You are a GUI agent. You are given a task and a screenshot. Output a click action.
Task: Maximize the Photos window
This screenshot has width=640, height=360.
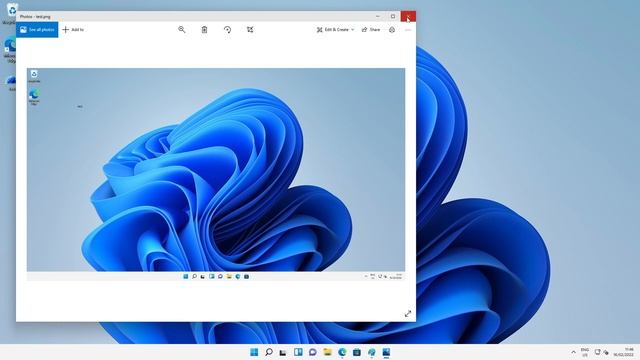pos(393,16)
